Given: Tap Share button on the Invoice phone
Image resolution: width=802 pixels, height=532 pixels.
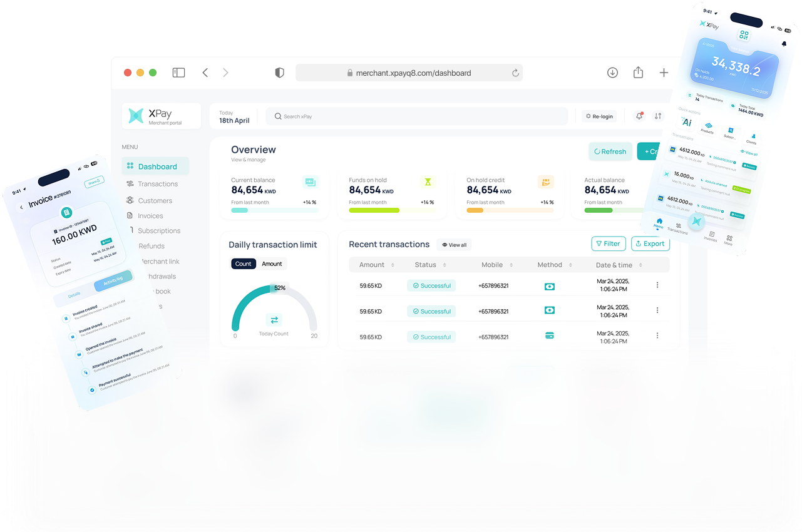Looking at the screenshot, I should tap(94, 182).
